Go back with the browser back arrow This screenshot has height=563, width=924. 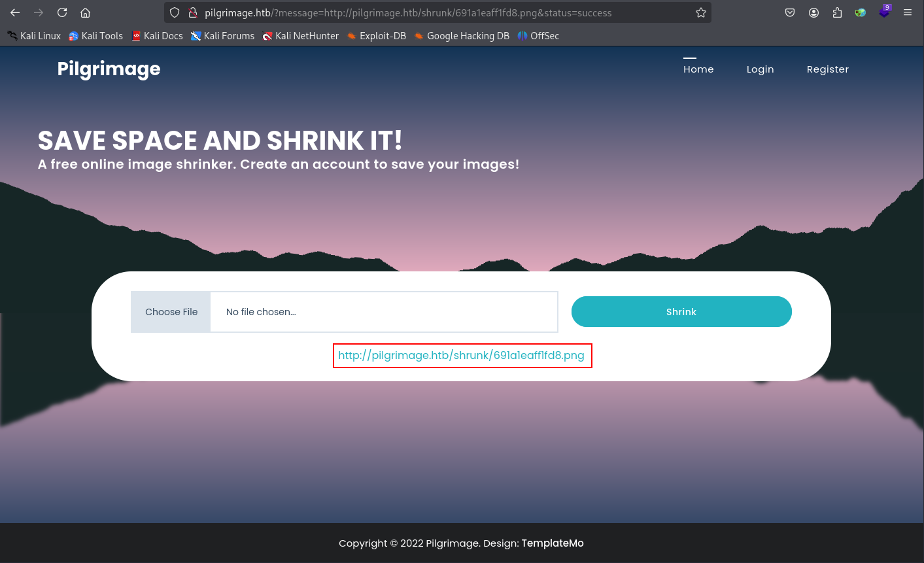[15, 12]
